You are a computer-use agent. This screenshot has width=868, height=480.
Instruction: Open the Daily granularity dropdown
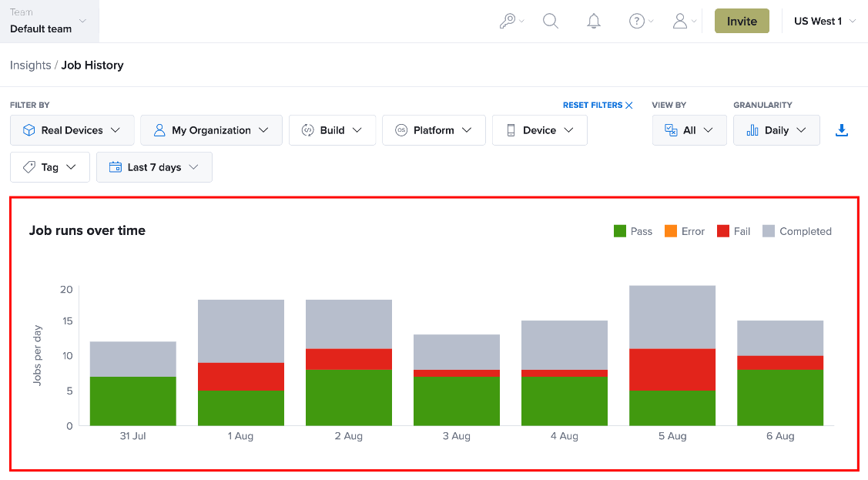(776, 130)
